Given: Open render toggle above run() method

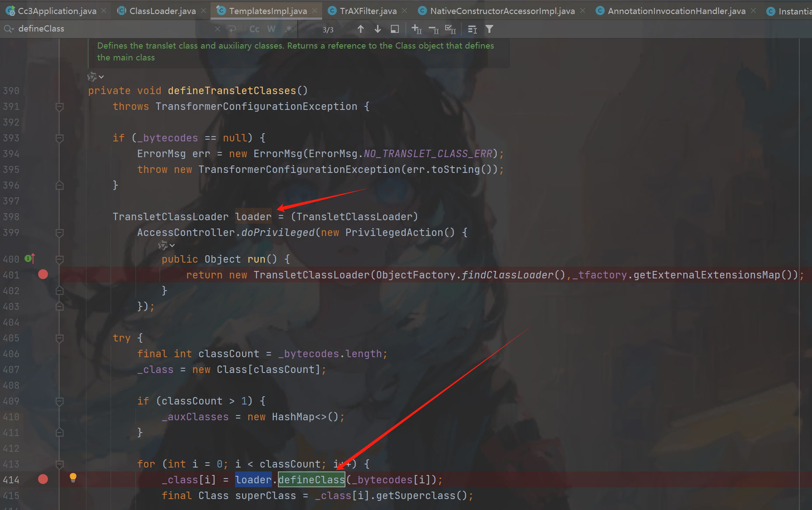Looking at the screenshot, I should pyautogui.click(x=166, y=245).
